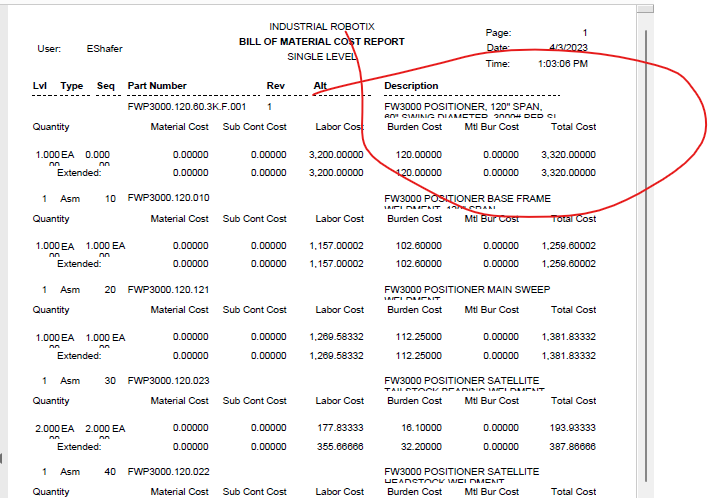Click the SINGLE LEVEL subtitle
The image size is (708, 498).
click(321, 57)
